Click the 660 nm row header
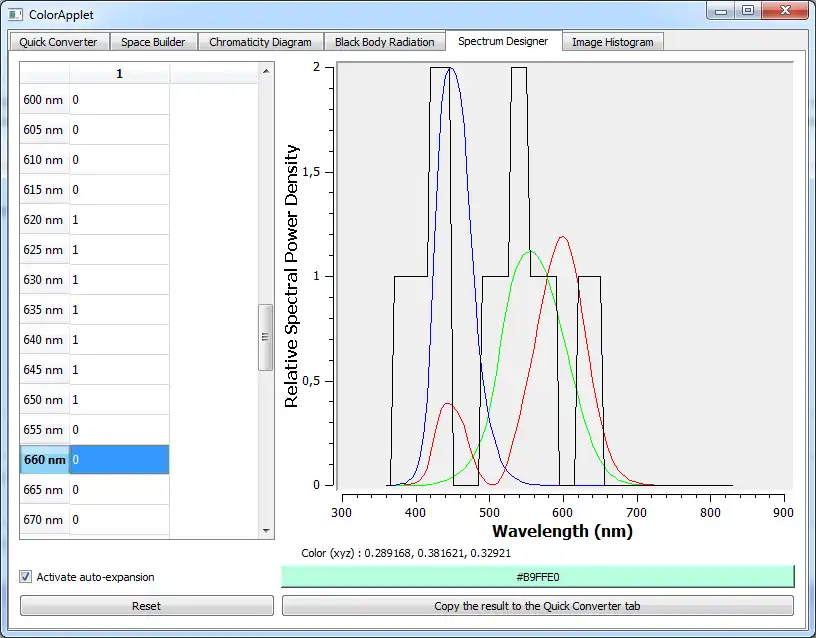The width and height of the screenshot is (816, 638). [x=44, y=460]
